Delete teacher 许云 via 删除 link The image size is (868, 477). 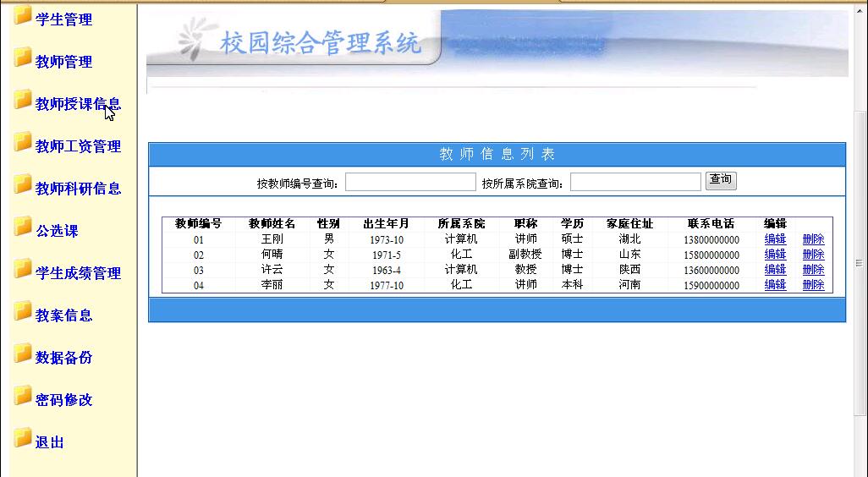click(x=813, y=270)
